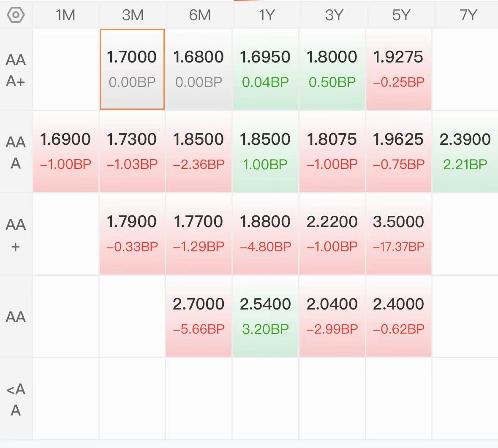
Task: Select highlighted 1.7000 cell at AAA+ 3M
Action: (132, 69)
